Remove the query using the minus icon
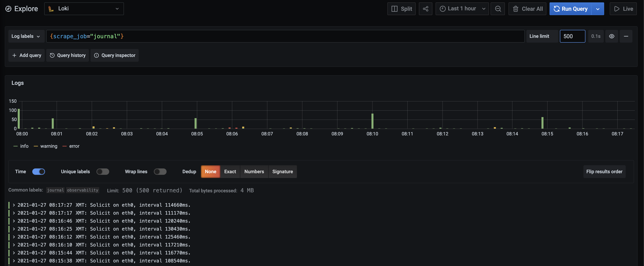The image size is (644, 266). 626,36
